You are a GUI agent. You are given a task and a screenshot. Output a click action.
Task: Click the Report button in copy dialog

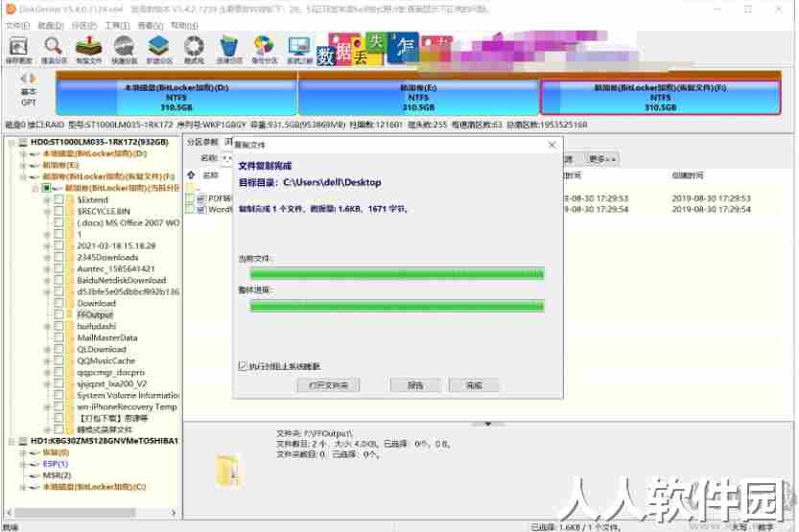(415, 385)
